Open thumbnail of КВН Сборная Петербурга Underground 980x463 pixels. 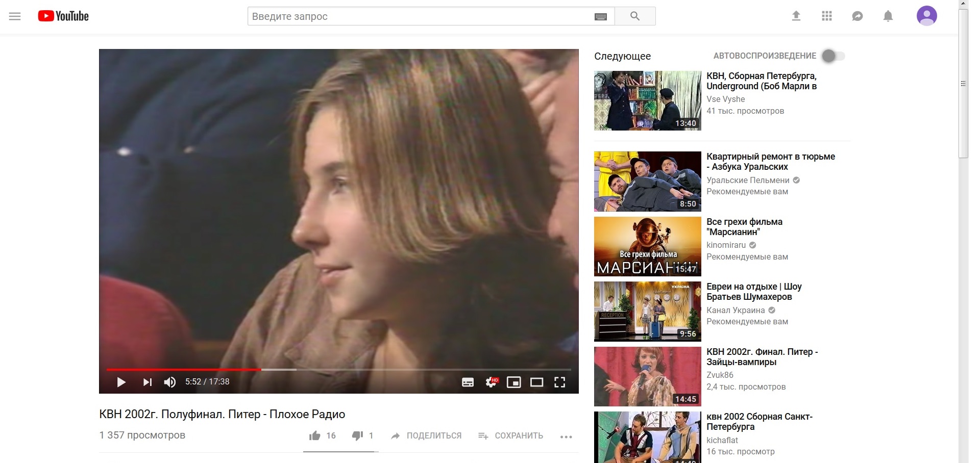(x=648, y=100)
